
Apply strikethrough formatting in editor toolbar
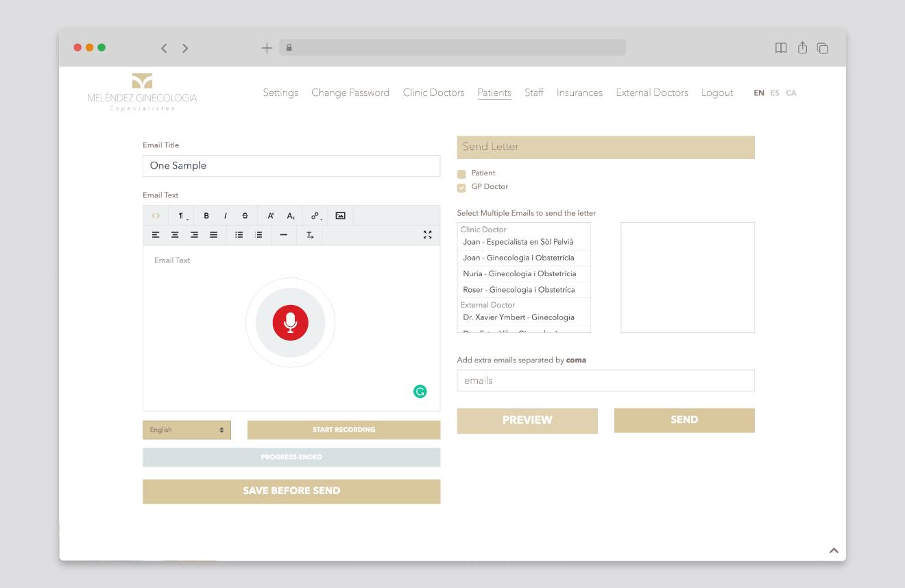[x=245, y=216]
